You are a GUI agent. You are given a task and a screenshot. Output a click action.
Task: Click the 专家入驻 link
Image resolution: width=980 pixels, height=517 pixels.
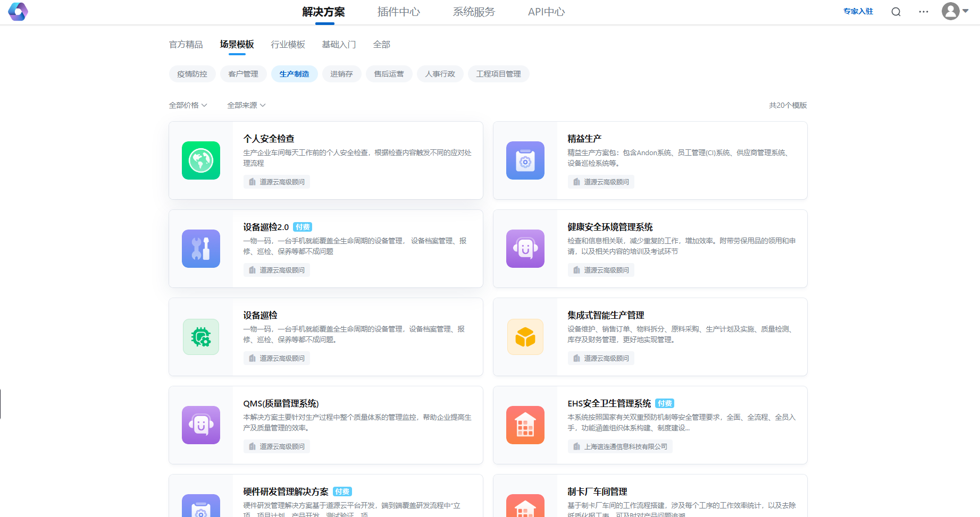click(858, 11)
